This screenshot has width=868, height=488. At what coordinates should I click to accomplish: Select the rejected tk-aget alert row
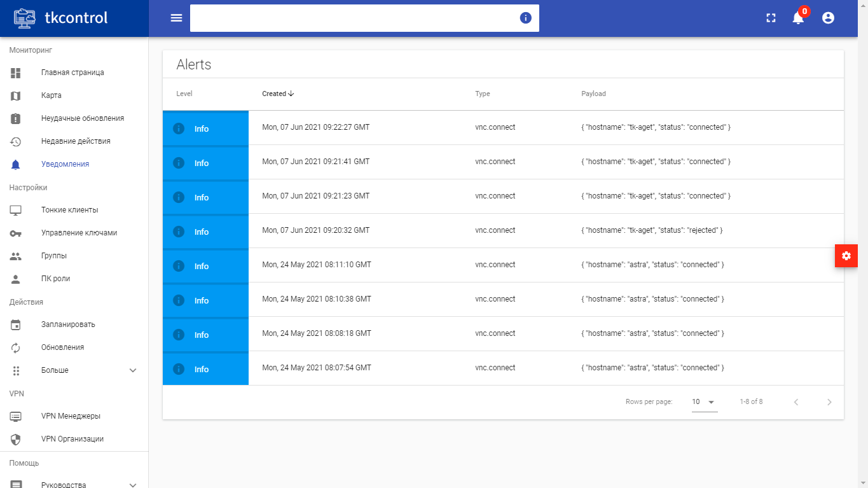pyautogui.click(x=502, y=230)
